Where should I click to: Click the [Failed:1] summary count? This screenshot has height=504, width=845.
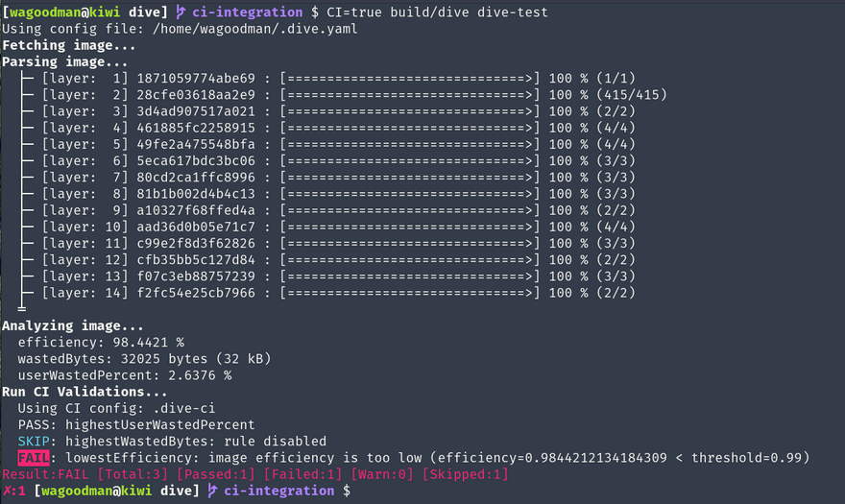point(302,474)
